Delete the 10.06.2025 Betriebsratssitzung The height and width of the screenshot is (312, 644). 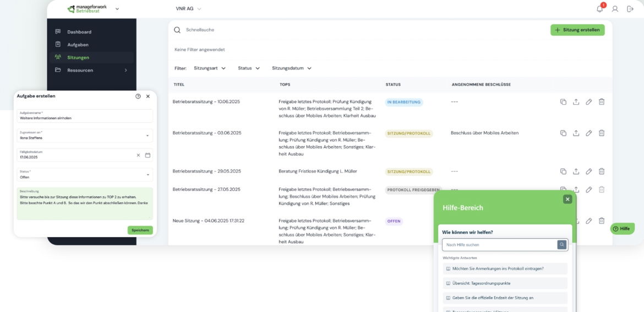click(x=601, y=102)
